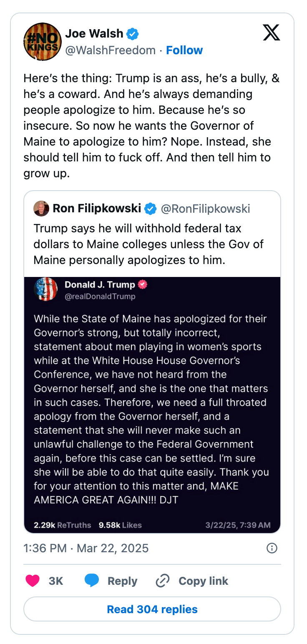
Task: Open the info icon next to the timestamp
Action: point(272,548)
